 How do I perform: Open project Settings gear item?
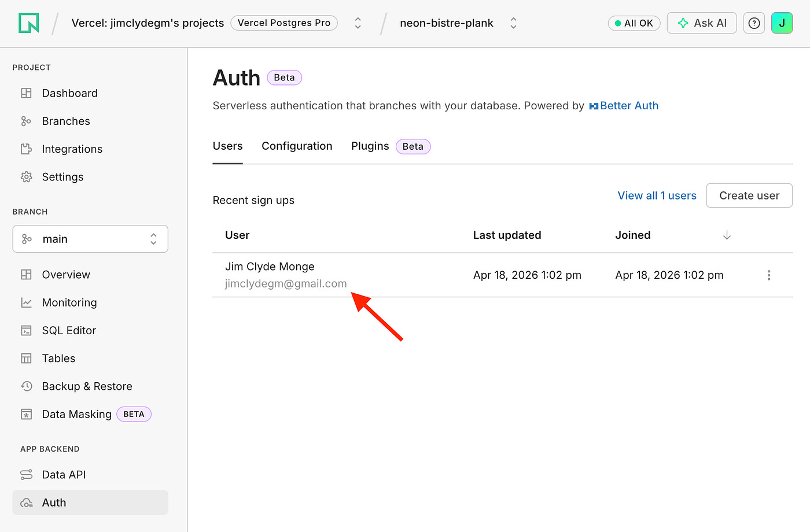pyautogui.click(x=62, y=177)
